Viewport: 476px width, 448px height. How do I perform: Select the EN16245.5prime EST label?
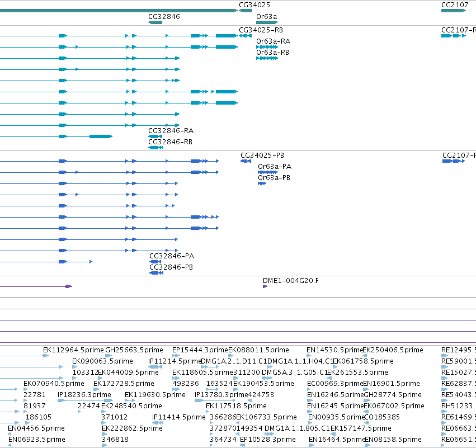click(x=336, y=406)
